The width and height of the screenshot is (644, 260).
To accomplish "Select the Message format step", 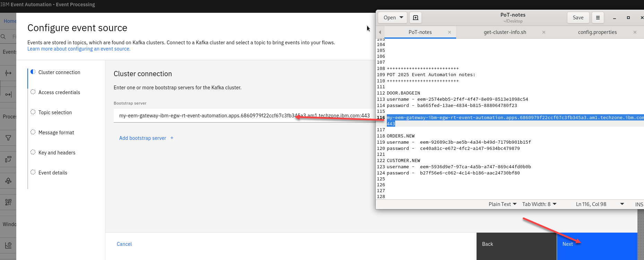I will [x=56, y=133].
